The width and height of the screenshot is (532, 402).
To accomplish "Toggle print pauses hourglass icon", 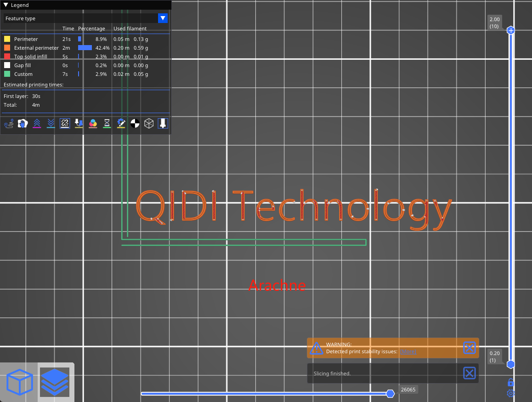I will click(x=107, y=123).
